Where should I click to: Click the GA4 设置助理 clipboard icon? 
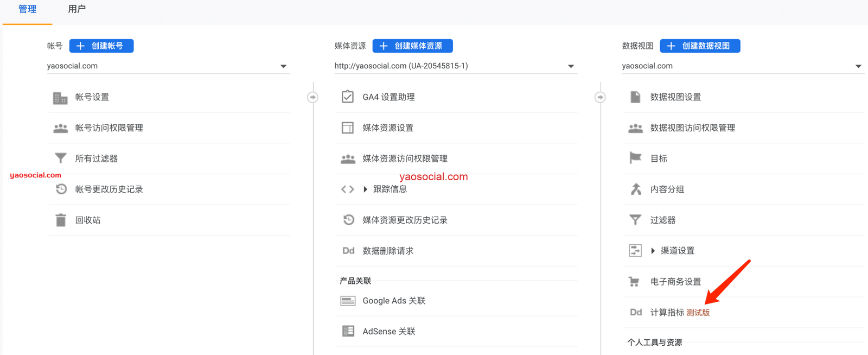[348, 97]
